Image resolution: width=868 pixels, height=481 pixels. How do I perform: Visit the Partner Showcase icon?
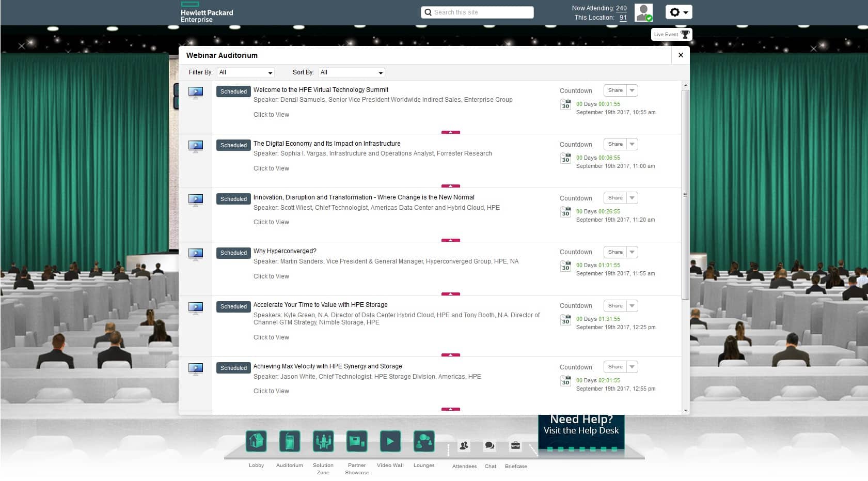click(x=357, y=442)
